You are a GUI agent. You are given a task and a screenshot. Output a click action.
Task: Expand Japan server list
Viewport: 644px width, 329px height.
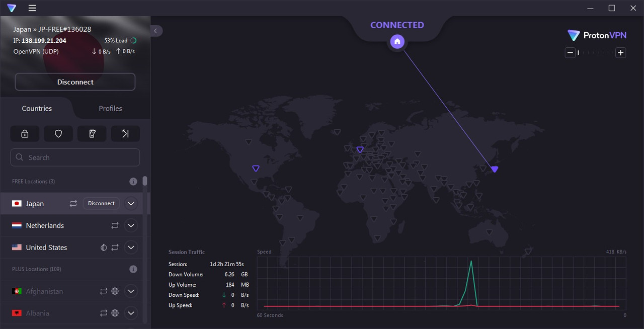[x=131, y=204]
